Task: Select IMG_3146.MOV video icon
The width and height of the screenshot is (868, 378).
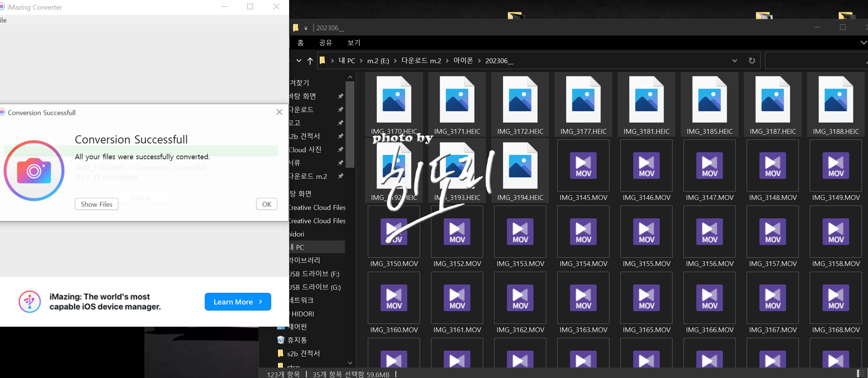Action: [646, 166]
